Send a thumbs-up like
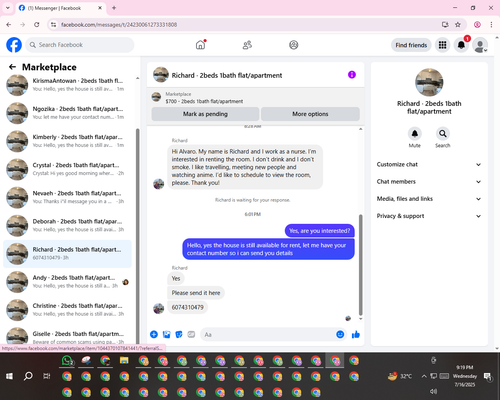The height and width of the screenshot is (400, 500). [x=356, y=334]
